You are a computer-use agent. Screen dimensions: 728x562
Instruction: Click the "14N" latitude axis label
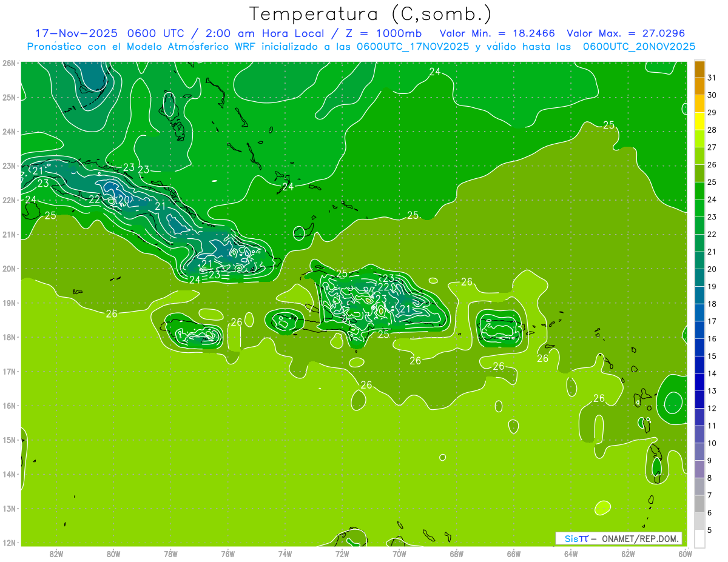tap(8, 474)
